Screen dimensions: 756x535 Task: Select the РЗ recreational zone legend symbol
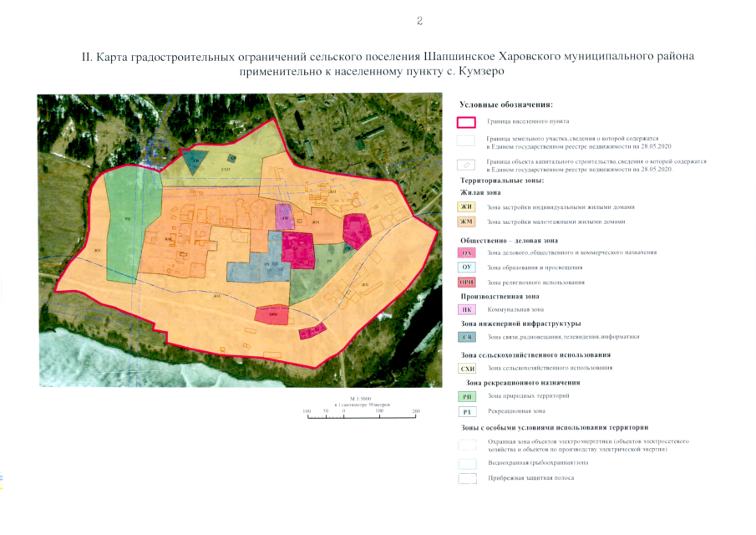point(467,412)
